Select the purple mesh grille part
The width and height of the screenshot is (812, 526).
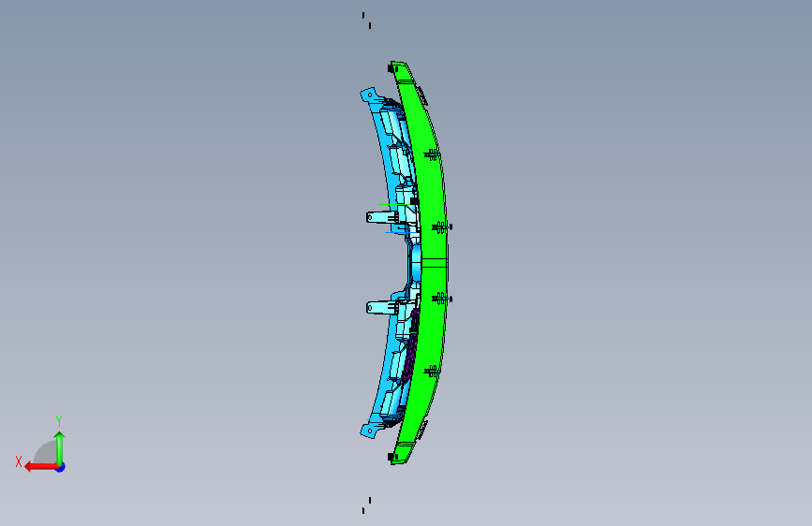coord(412,344)
